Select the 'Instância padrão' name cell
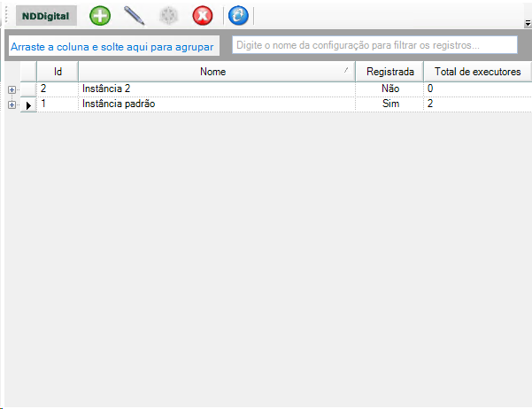This screenshot has height=409, width=532. (217, 104)
